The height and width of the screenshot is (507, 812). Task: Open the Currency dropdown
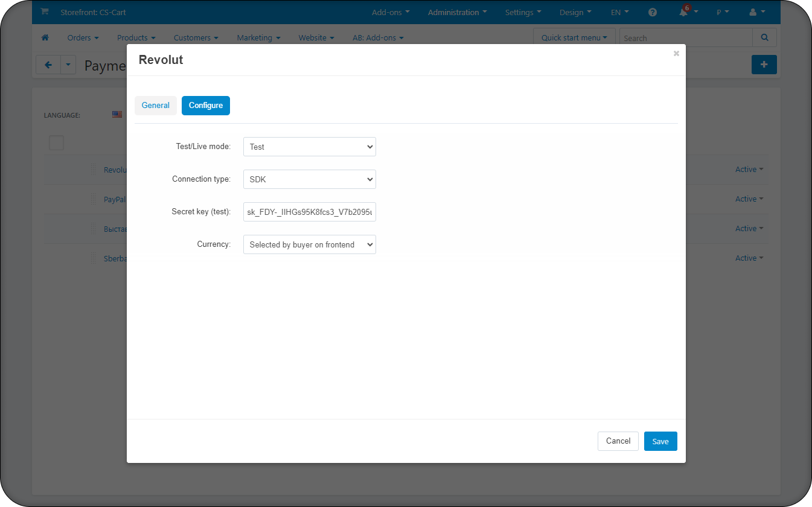tap(310, 244)
